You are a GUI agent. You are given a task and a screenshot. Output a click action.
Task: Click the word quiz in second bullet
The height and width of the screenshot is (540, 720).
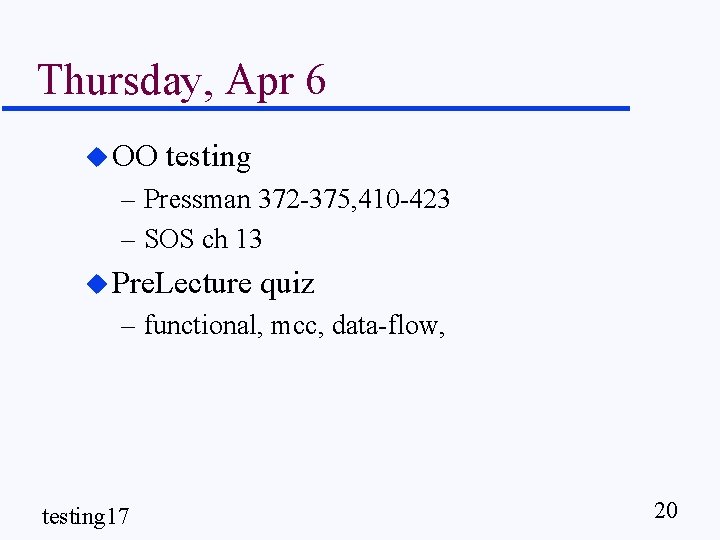(x=287, y=285)
